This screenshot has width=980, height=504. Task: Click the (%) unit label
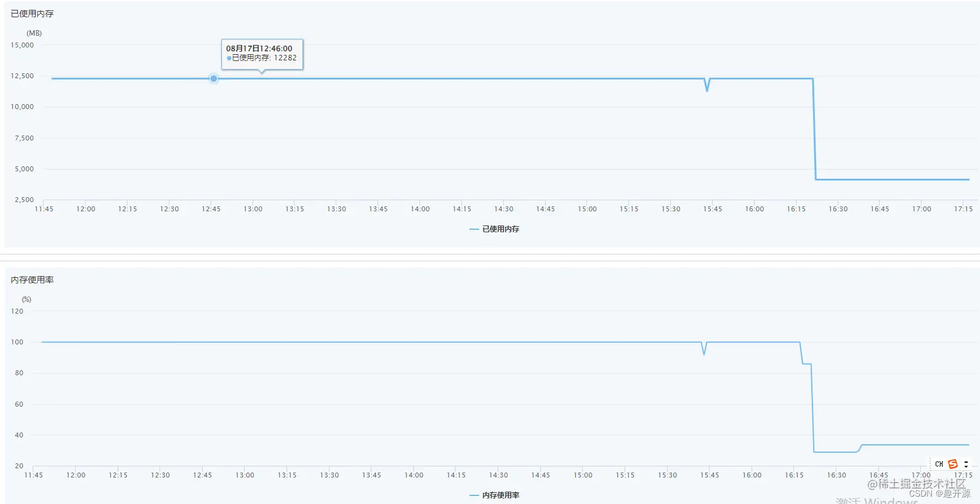(26, 299)
